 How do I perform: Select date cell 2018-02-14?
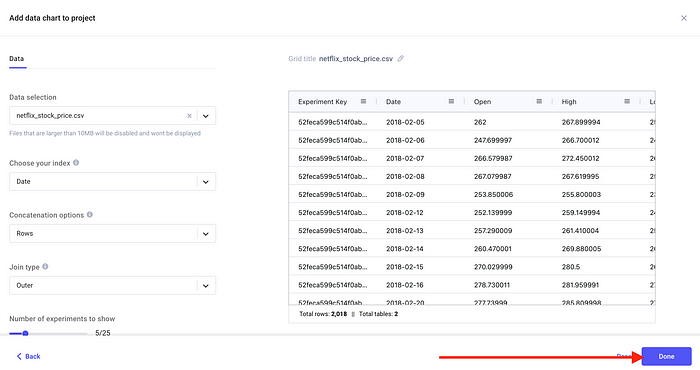pos(404,249)
